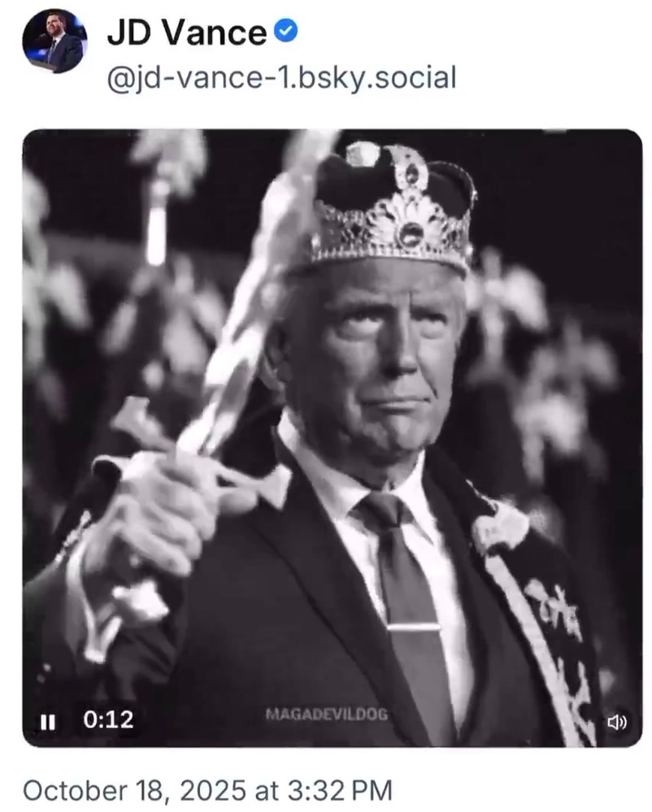Click the blue verified checkmark badge
The image size is (652, 812).
[286, 32]
